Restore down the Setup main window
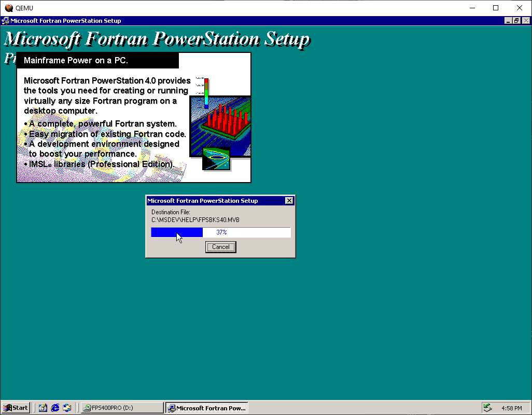Viewport: 532px width, 415px height. (516, 21)
